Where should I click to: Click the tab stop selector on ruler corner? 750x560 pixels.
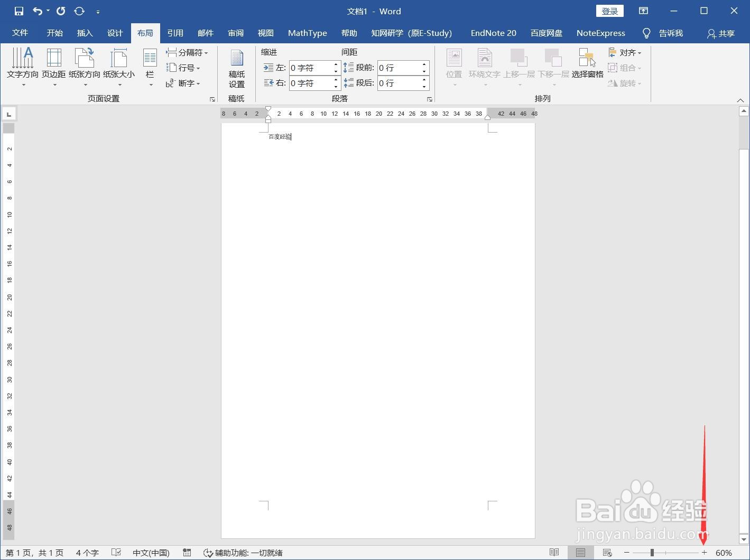coord(9,114)
